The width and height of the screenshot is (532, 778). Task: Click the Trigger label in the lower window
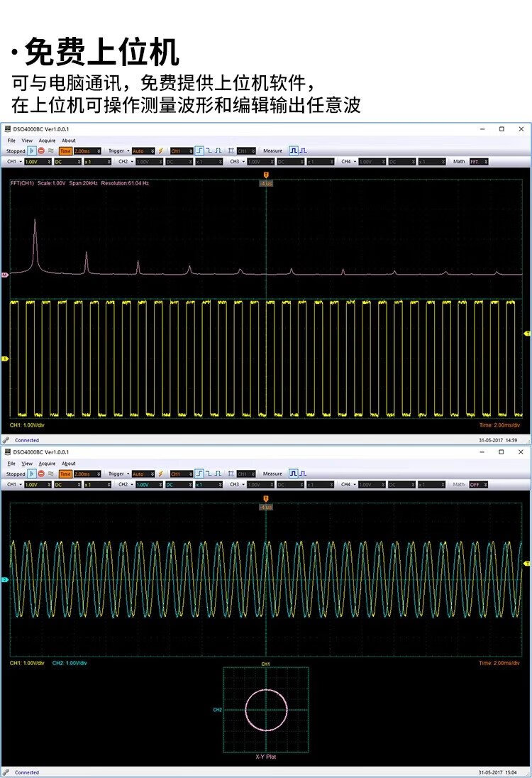[x=117, y=473]
